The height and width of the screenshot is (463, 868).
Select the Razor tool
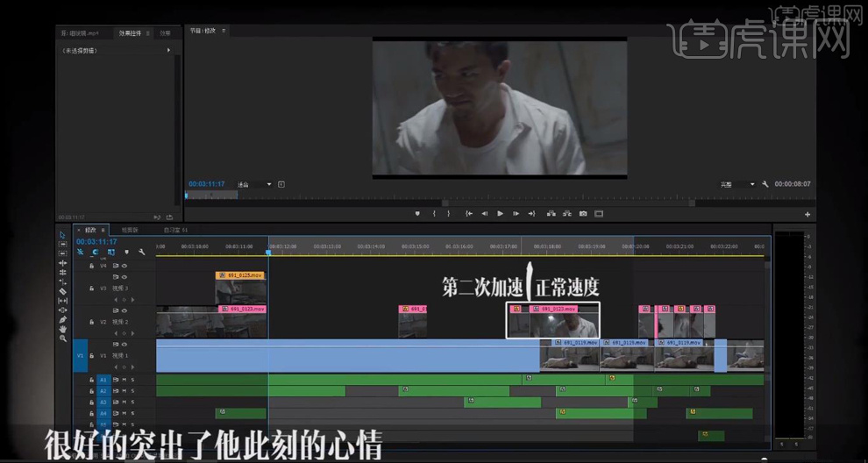coord(62,291)
